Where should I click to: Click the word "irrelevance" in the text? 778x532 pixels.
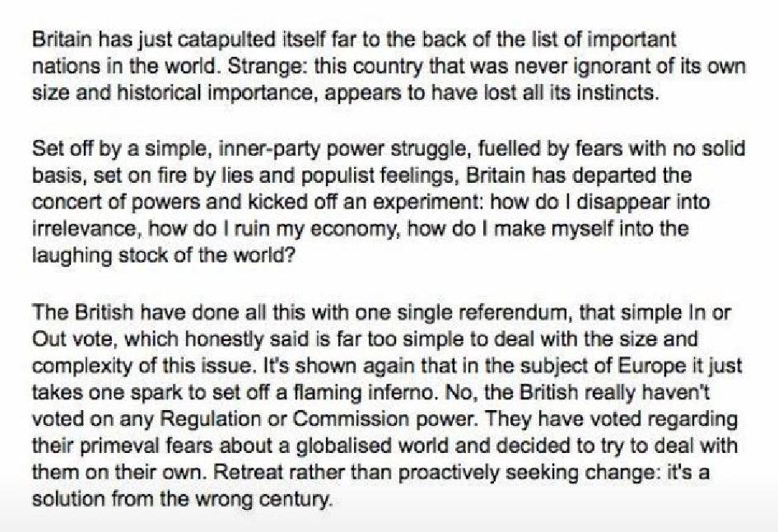pyautogui.click(x=74, y=230)
